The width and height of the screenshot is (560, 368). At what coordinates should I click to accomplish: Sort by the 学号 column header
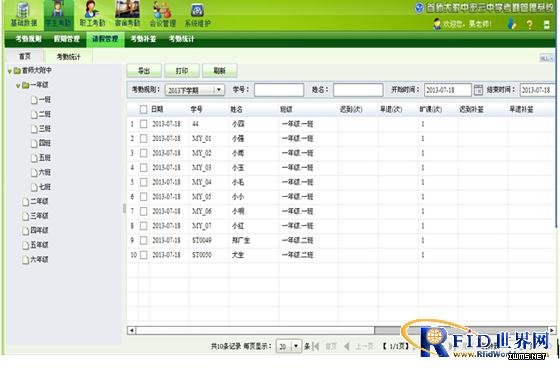pyautogui.click(x=196, y=109)
